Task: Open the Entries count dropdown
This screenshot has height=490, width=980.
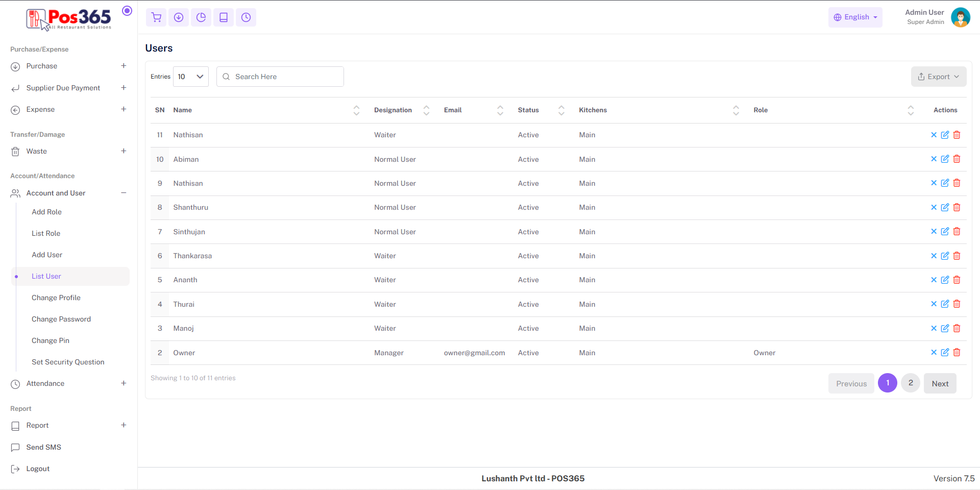Action: pos(191,77)
